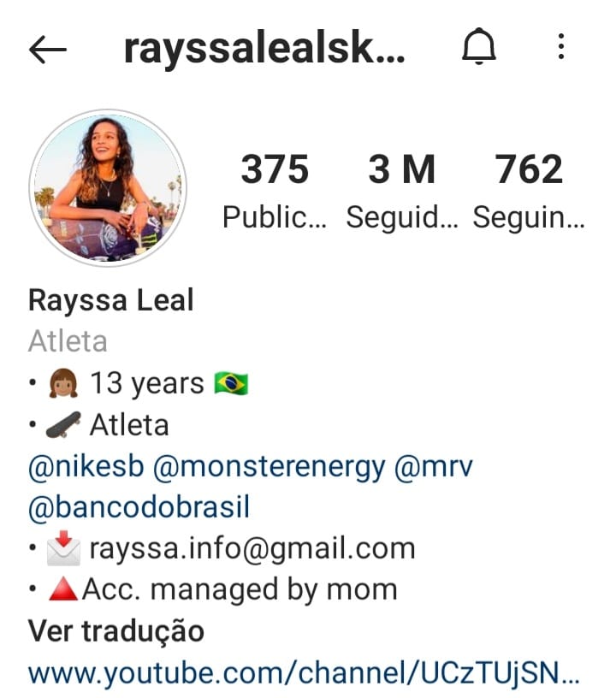The width and height of the screenshot is (616, 698).
Task: Open the @monsterenergy profile link
Action: [x=269, y=467]
